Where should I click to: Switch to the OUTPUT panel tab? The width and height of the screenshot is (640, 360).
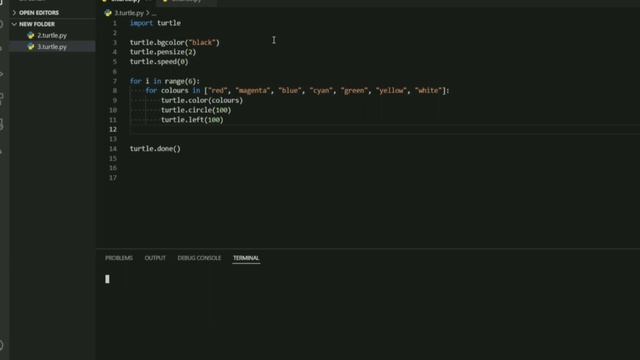(155, 258)
